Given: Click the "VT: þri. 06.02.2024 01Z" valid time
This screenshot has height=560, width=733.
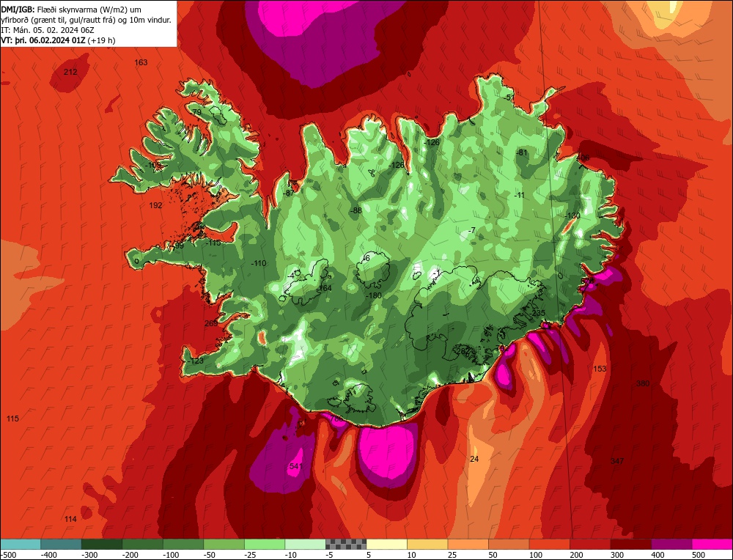Looking at the screenshot, I should [43, 40].
